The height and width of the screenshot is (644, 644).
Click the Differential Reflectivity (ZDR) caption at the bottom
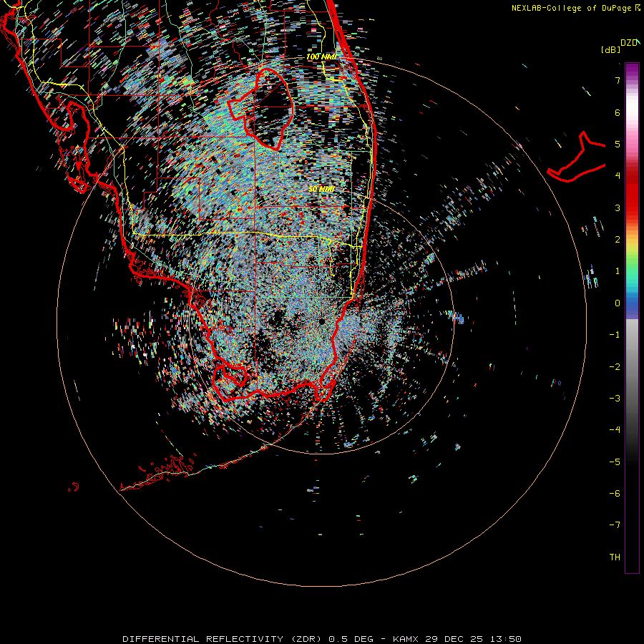pos(322,639)
